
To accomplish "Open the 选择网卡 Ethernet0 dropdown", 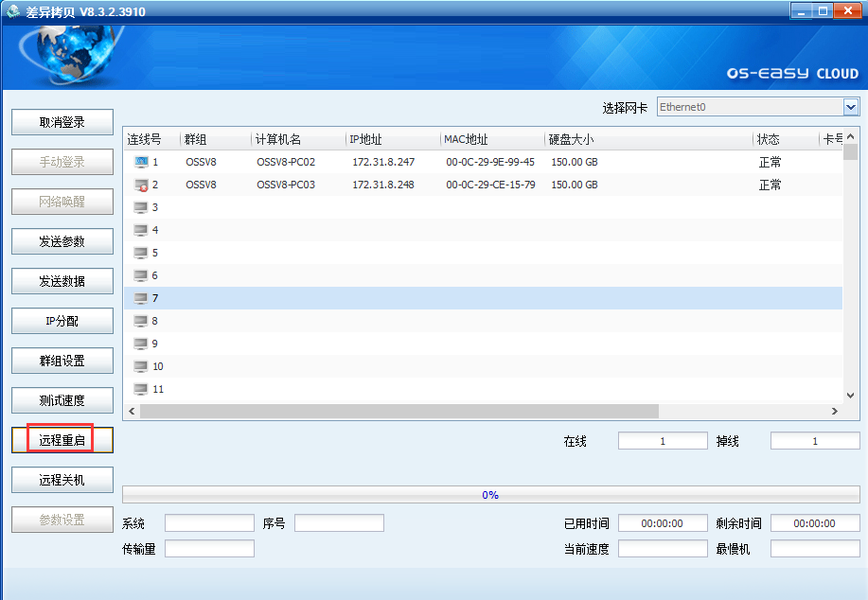I will coord(850,107).
